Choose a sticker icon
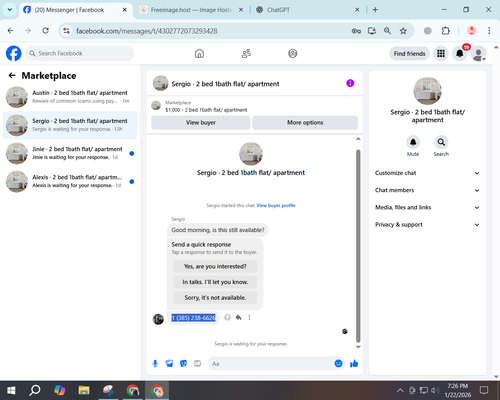Viewport: 500px width, 400px height. coord(183,363)
